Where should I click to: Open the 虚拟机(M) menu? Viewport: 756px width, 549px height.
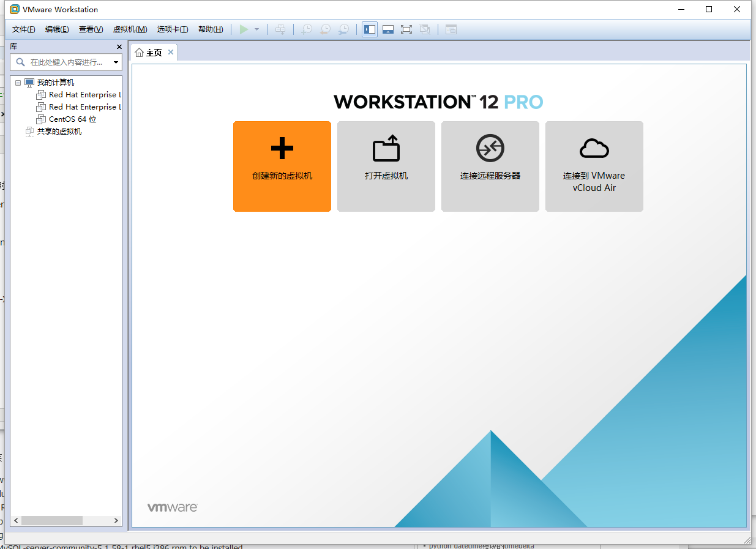pos(130,29)
